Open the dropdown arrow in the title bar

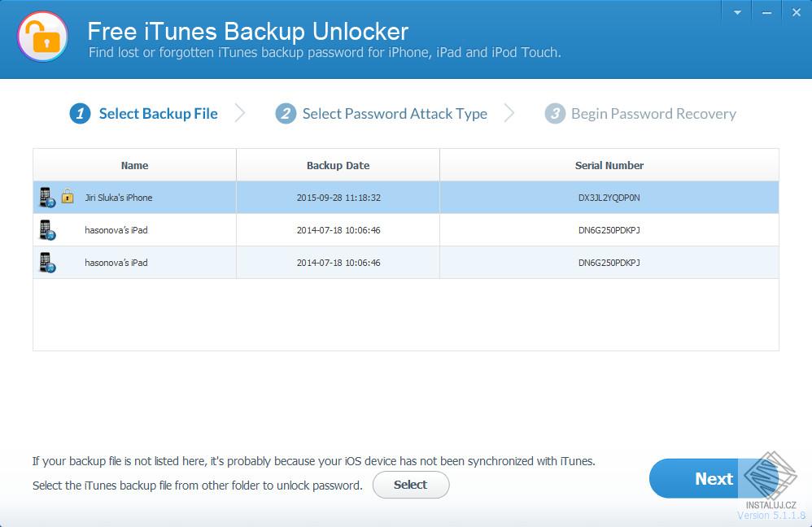[736, 11]
